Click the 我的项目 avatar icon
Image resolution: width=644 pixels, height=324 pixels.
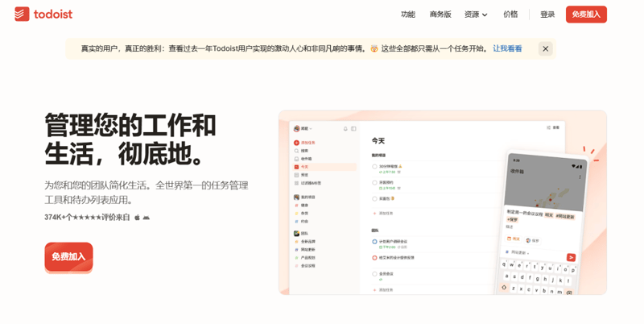click(296, 197)
